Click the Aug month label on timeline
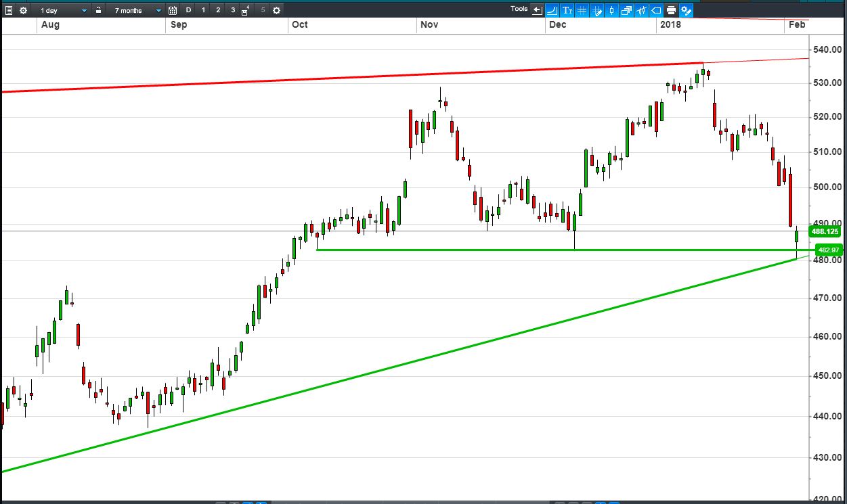This screenshot has width=847, height=504. [x=50, y=24]
